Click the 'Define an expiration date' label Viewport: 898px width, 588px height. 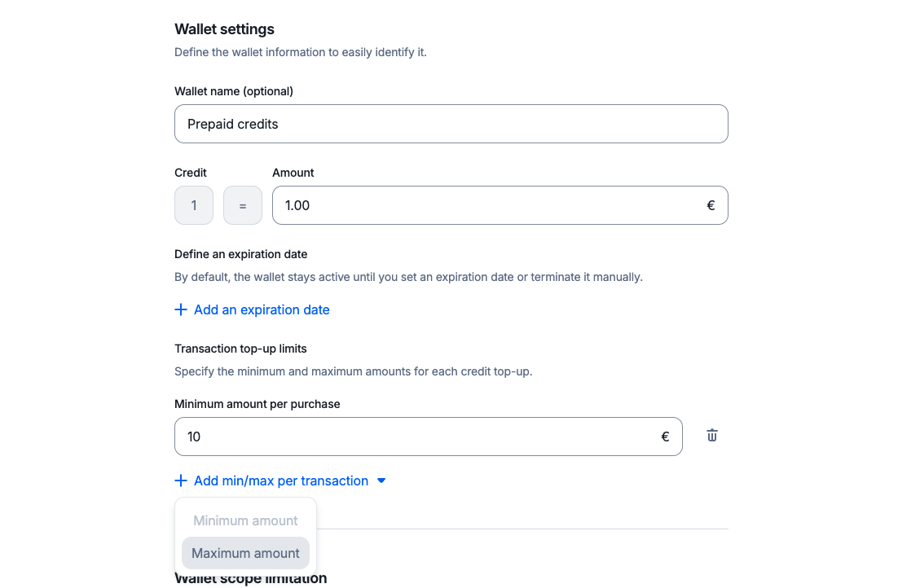point(240,254)
